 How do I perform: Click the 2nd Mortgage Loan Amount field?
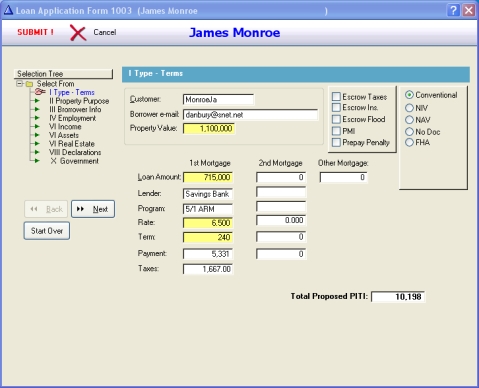[x=281, y=177]
